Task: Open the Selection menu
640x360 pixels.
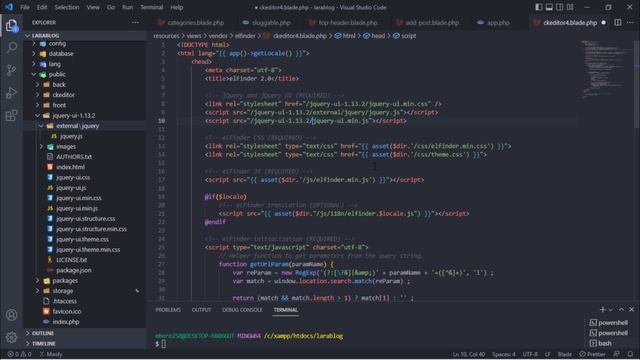Action: 67,7
